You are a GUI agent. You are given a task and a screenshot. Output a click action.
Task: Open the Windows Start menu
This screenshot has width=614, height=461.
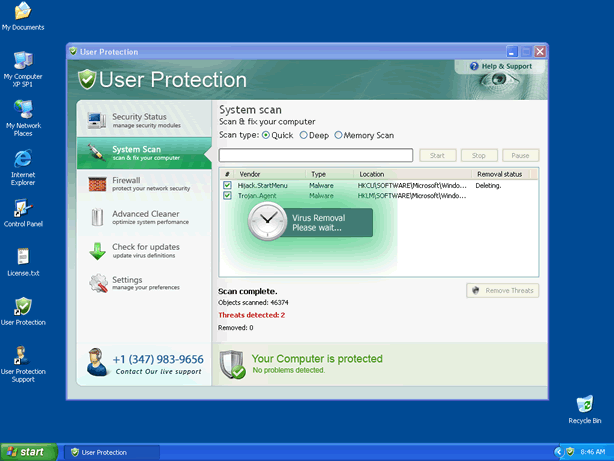(x=27, y=452)
